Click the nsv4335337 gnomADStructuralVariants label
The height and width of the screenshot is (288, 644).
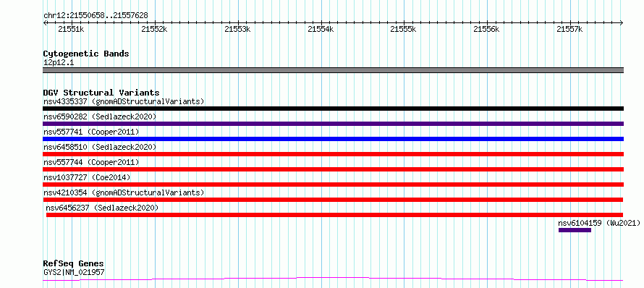click(x=124, y=101)
